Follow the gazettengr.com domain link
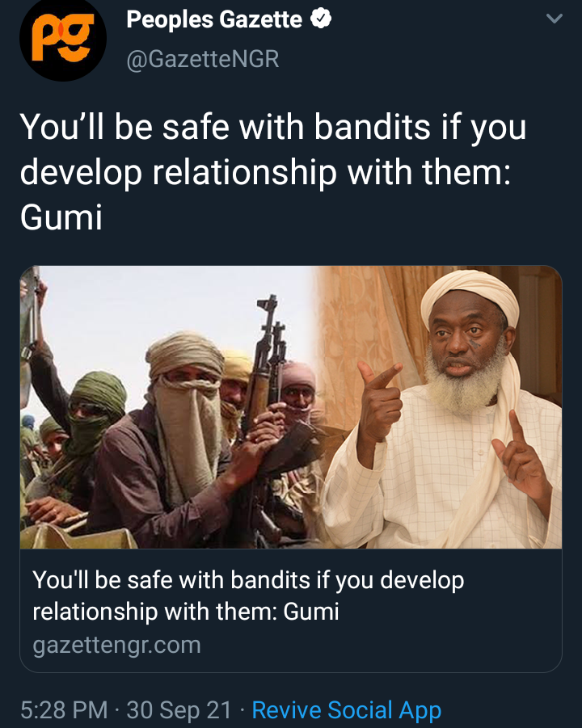The image size is (582, 728). tap(116, 645)
